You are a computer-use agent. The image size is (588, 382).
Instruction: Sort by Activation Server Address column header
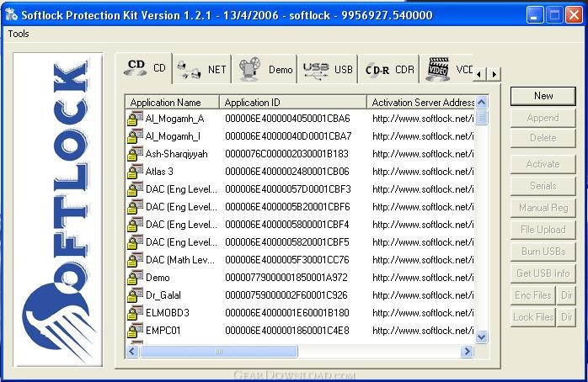[x=421, y=103]
